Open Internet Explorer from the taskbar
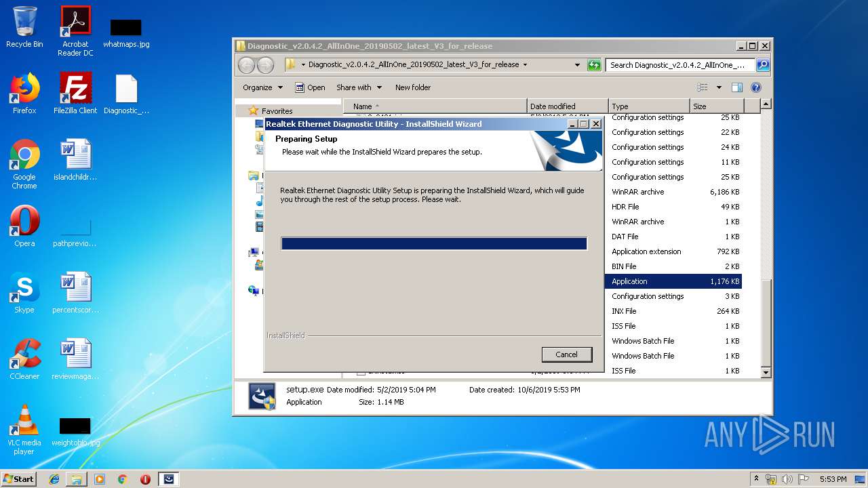 coord(54,479)
